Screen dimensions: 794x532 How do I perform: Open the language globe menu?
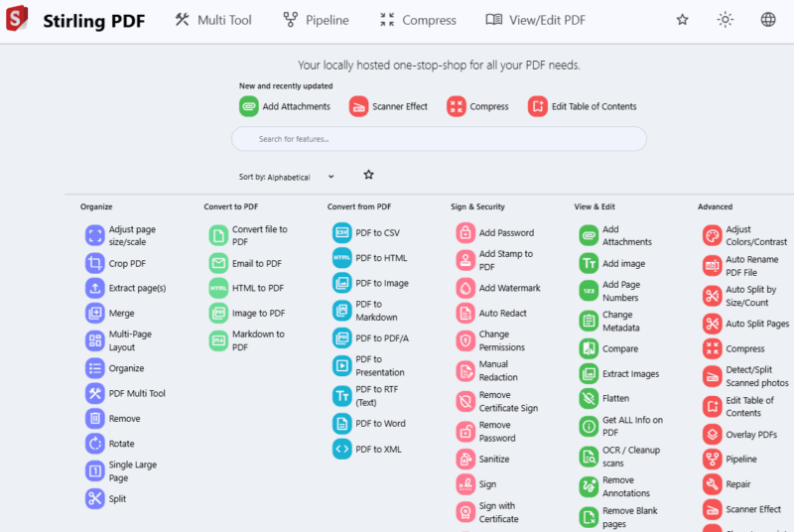(768, 20)
